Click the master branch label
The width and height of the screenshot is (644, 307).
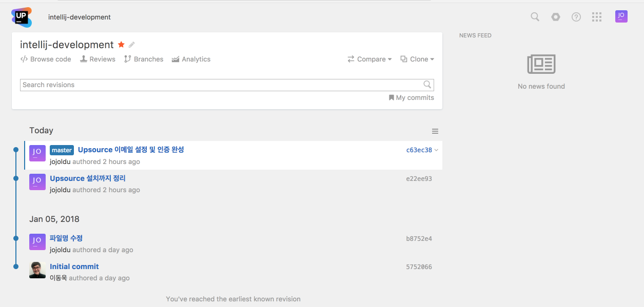[x=62, y=150]
